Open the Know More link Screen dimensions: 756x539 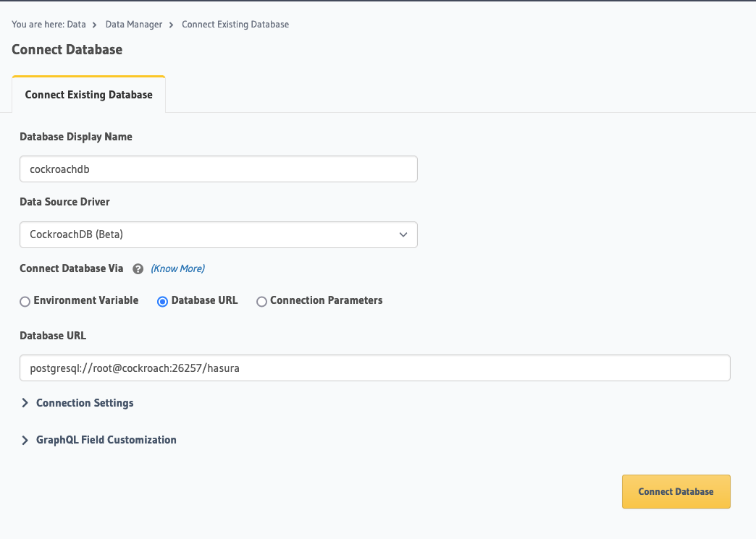(x=177, y=268)
